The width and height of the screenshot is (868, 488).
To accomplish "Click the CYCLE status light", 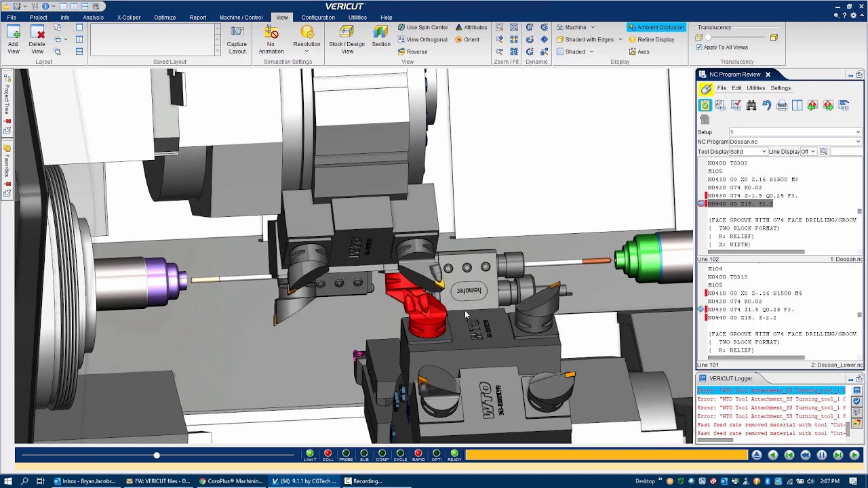I will (x=400, y=453).
